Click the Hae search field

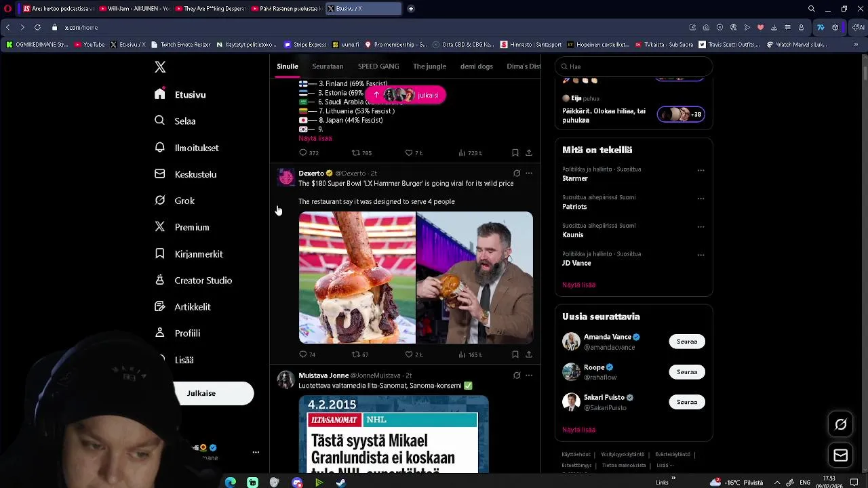click(634, 66)
